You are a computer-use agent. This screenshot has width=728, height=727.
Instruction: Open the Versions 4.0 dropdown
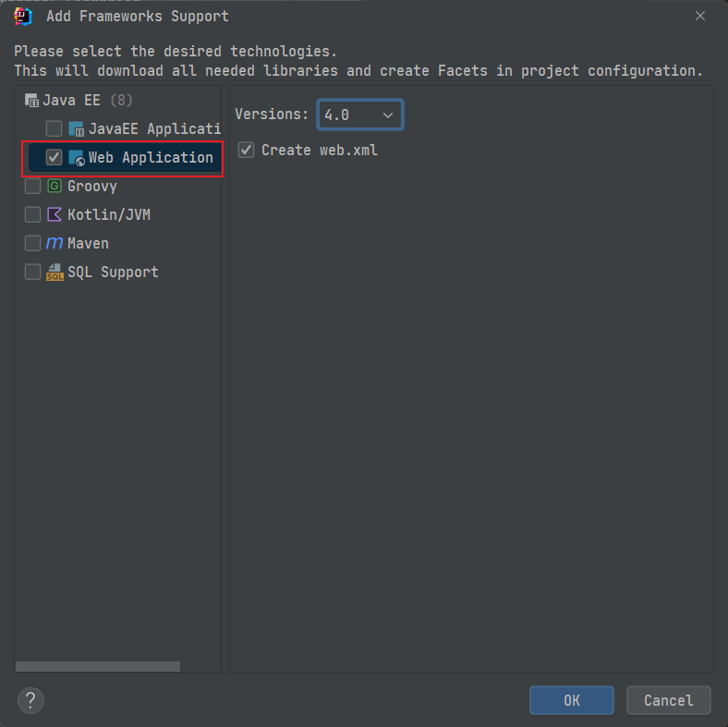click(360, 115)
